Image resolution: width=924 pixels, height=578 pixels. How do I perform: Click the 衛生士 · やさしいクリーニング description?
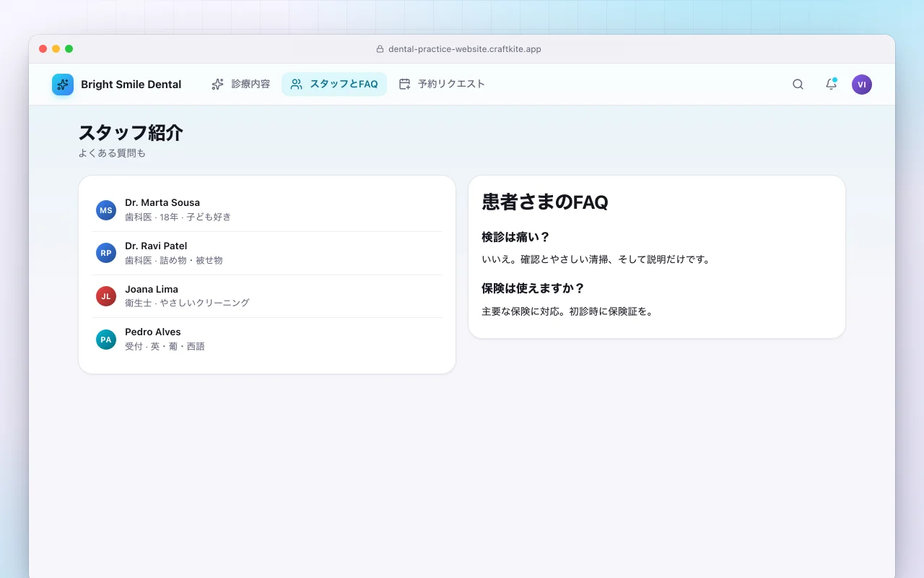(187, 303)
